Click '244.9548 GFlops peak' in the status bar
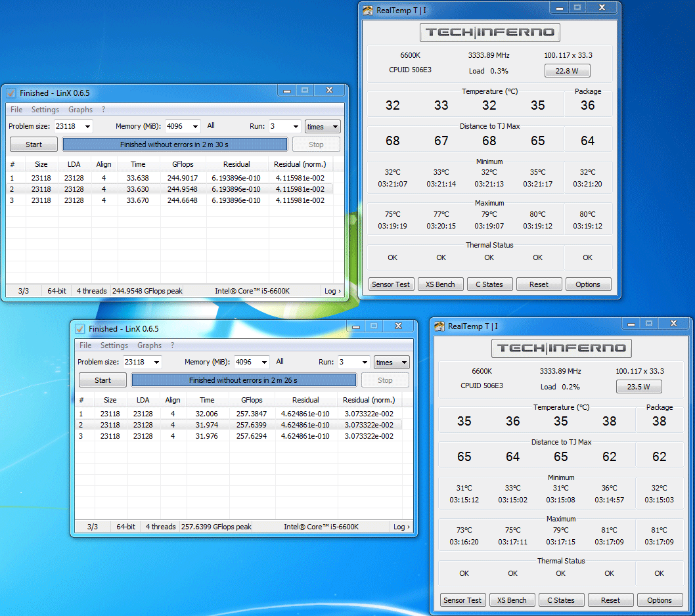 (x=147, y=291)
